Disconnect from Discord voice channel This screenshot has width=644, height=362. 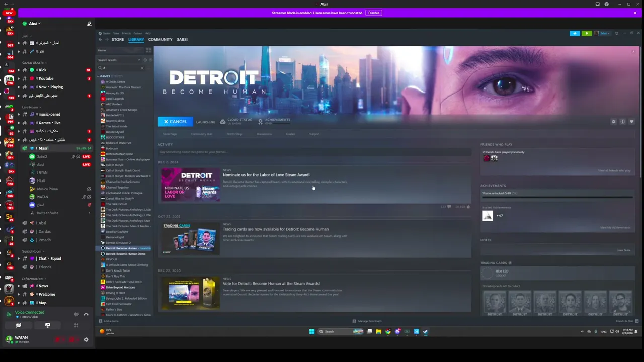point(86,314)
